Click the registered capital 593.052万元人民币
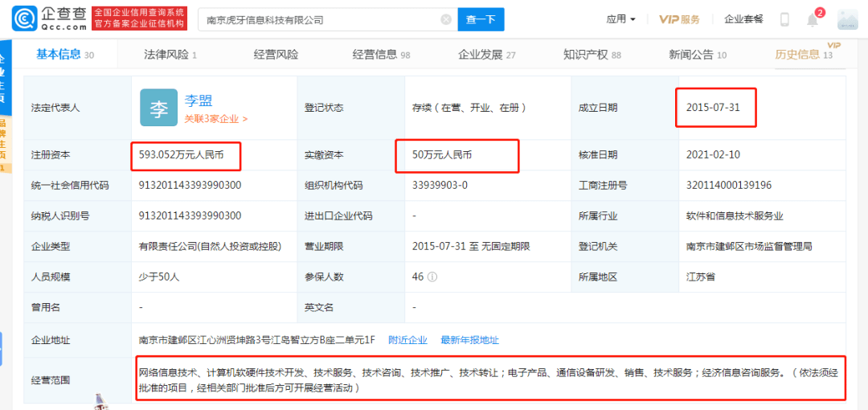 click(x=182, y=156)
